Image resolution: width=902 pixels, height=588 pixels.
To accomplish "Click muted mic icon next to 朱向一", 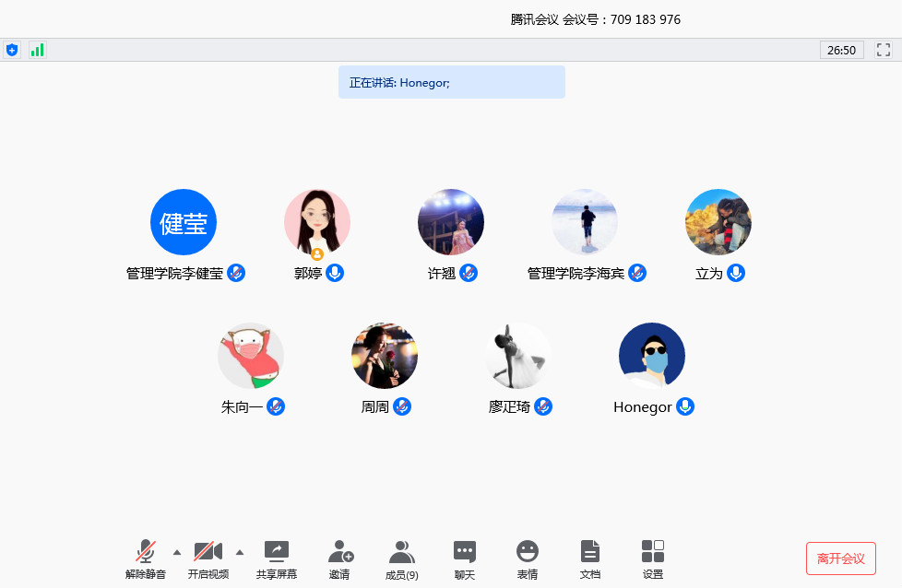I will pyautogui.click(x=276, y=407).
